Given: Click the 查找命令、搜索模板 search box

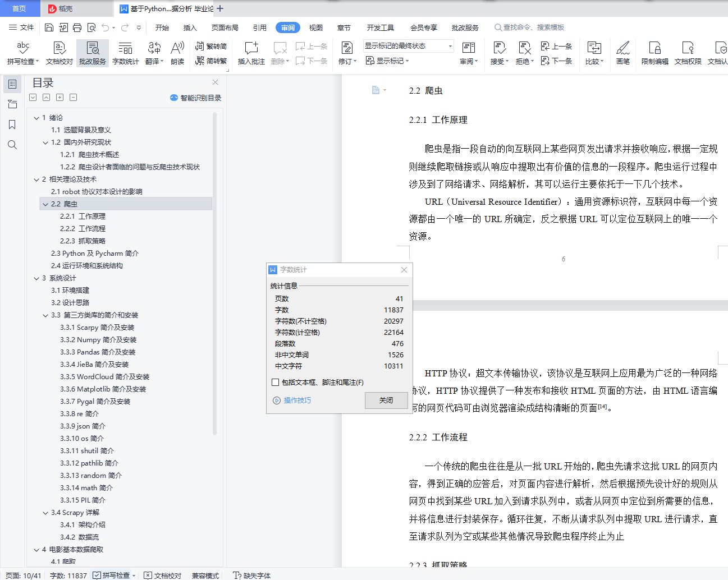Looking at the screenshot, I should pyautogui.click(x=530, y=27).
